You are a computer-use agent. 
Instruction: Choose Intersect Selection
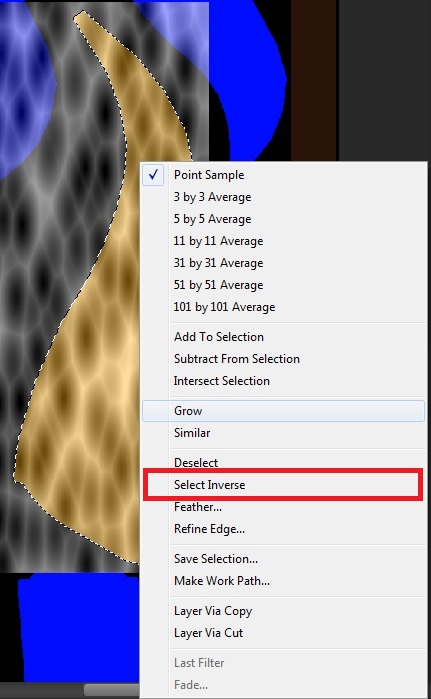pyautogui.click(x=283, y=381)
